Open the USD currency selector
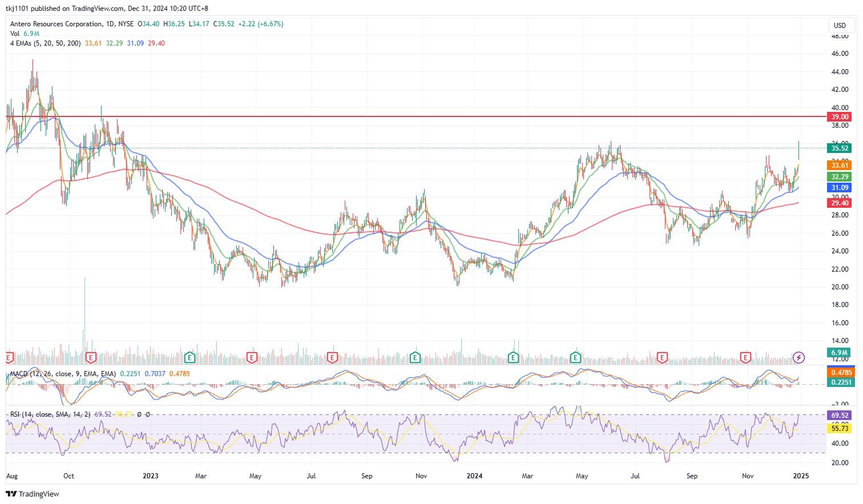Image resolution: width=863 pixels, height=504 pixels. [x=840, y=25]
